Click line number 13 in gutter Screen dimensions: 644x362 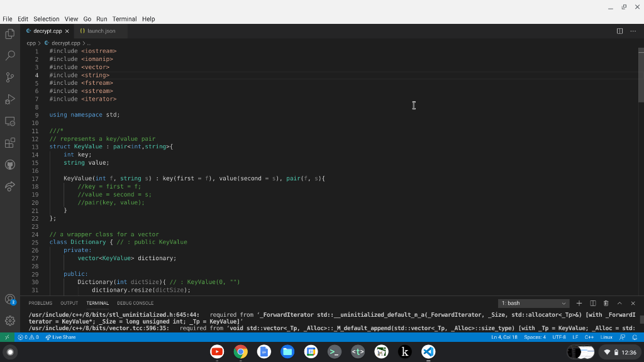[x=35, y=147]
